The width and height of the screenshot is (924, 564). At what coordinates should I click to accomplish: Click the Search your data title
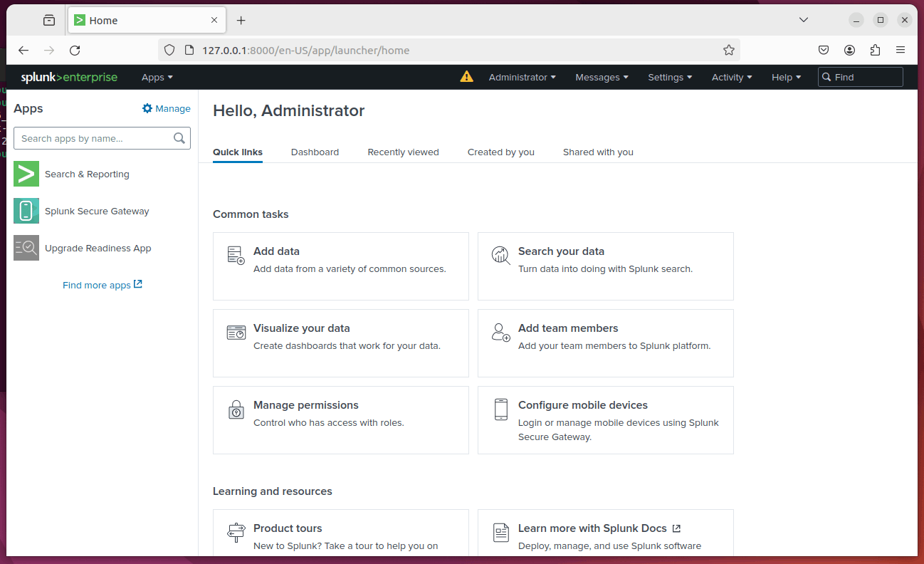click(561, 251)
